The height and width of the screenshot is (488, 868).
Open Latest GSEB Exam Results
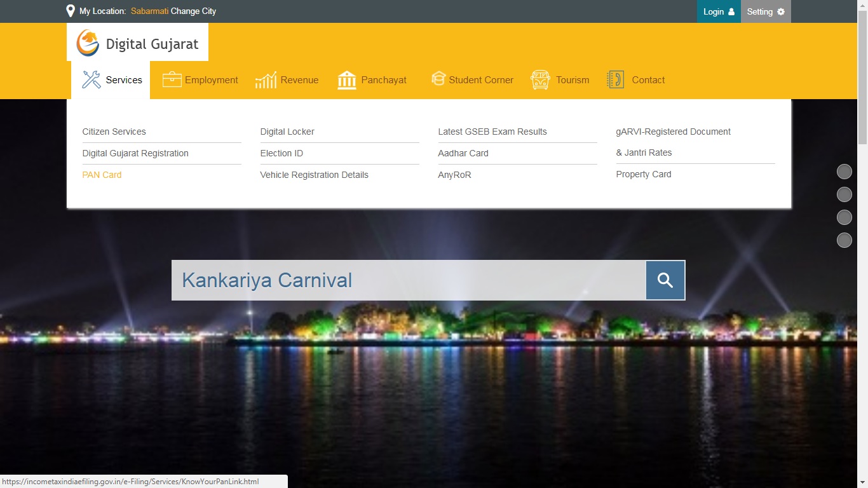(492, 132)
